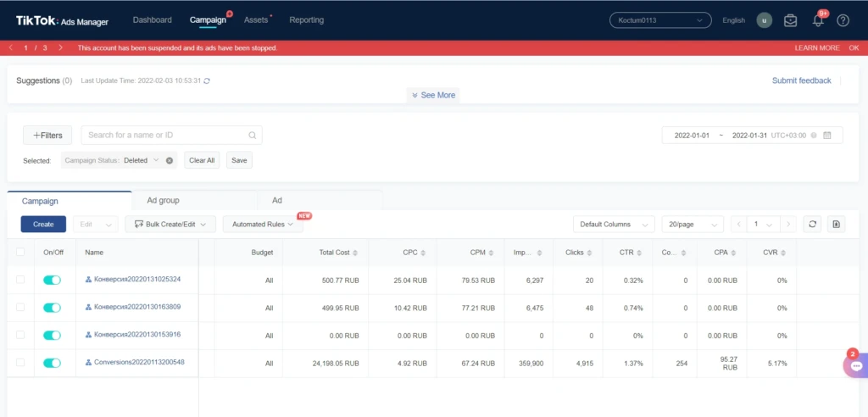Viewport: 868px width, 417px height.
Task: Refresh suggestions last update time
Action: pyautogui.click(x=207, y=81)
